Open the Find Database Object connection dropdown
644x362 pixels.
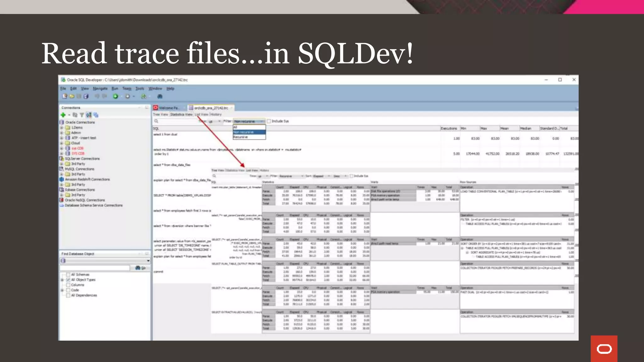[x=105, y=261]
